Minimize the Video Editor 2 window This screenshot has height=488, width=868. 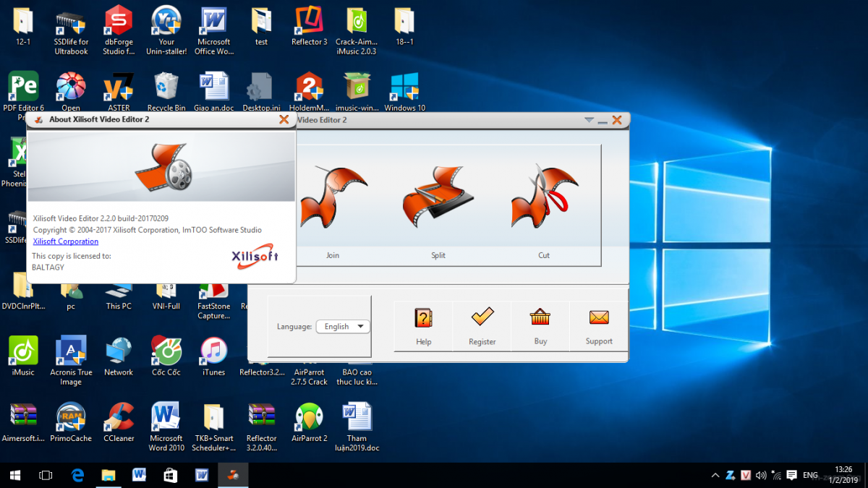click(x=603, y=121)
